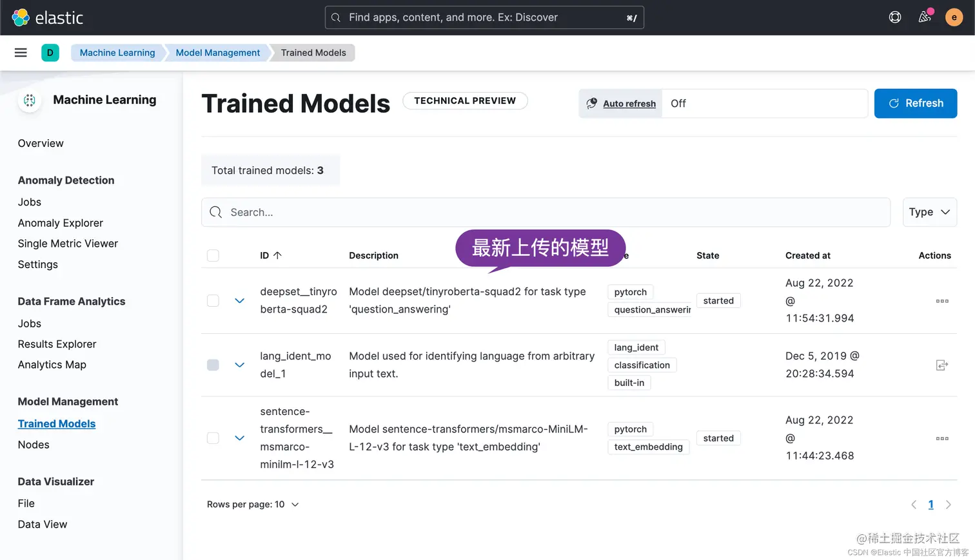Check the deepset_tinyroberta-squad2 row checkbox
Viewport: 975px width, 560px height.
[213, 301]
